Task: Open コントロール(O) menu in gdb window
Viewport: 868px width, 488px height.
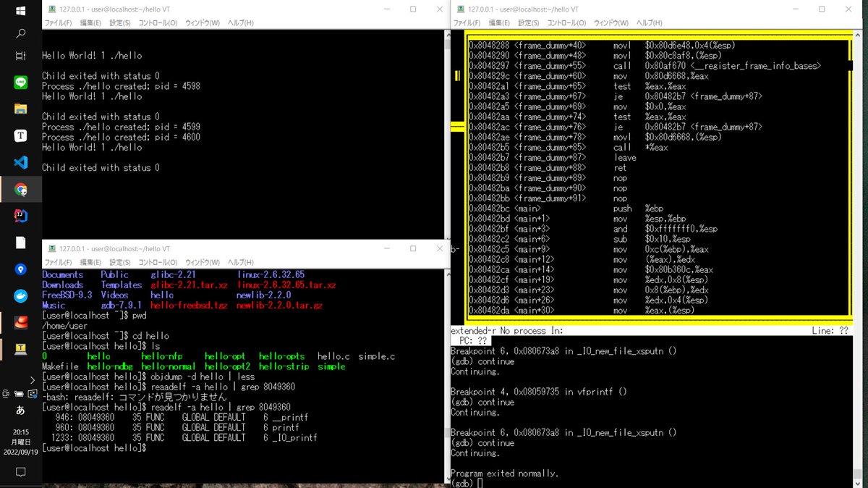Action: click(x=566, y=23)
